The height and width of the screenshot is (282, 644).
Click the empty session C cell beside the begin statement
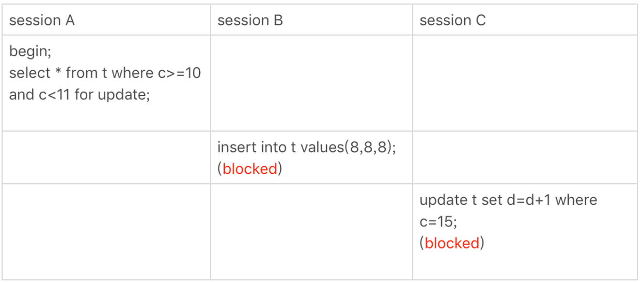[x=525, y=83]
